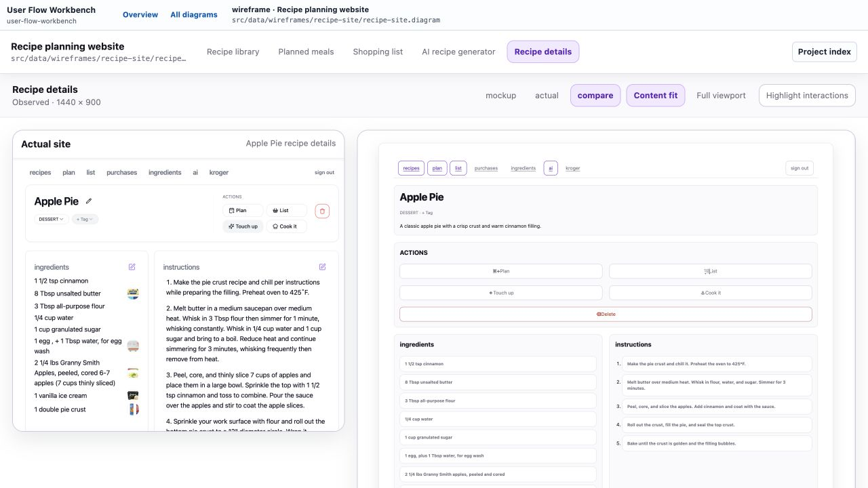Click the Touch up sparkle button

point(243,226)
